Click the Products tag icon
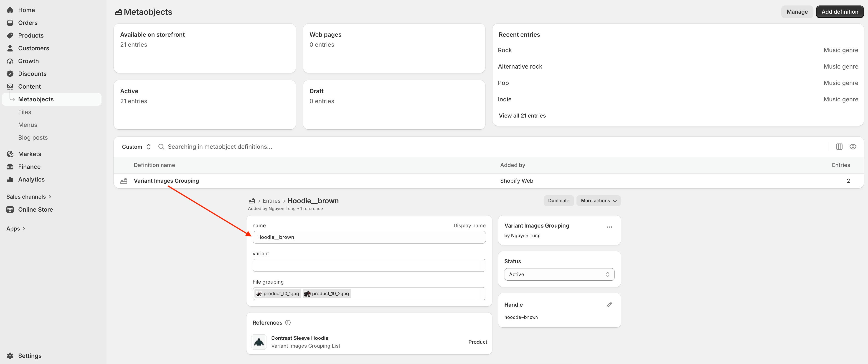 tap(10, 36)
